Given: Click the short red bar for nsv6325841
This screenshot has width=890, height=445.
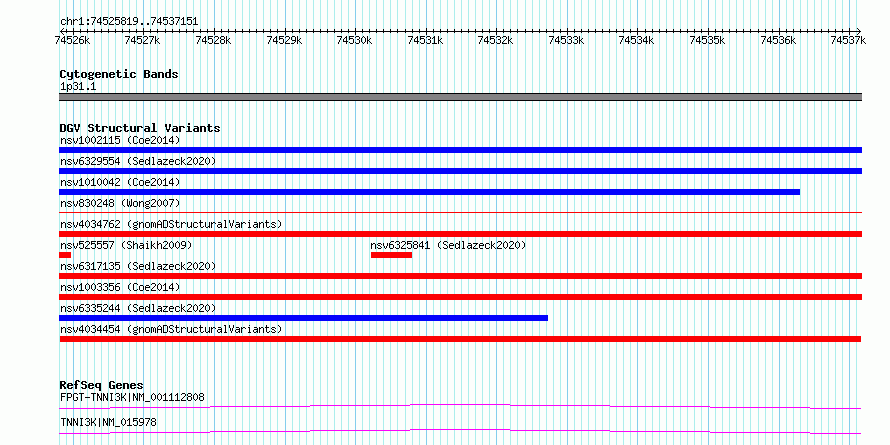Looking at the screenshot, I should pos(392,255).
